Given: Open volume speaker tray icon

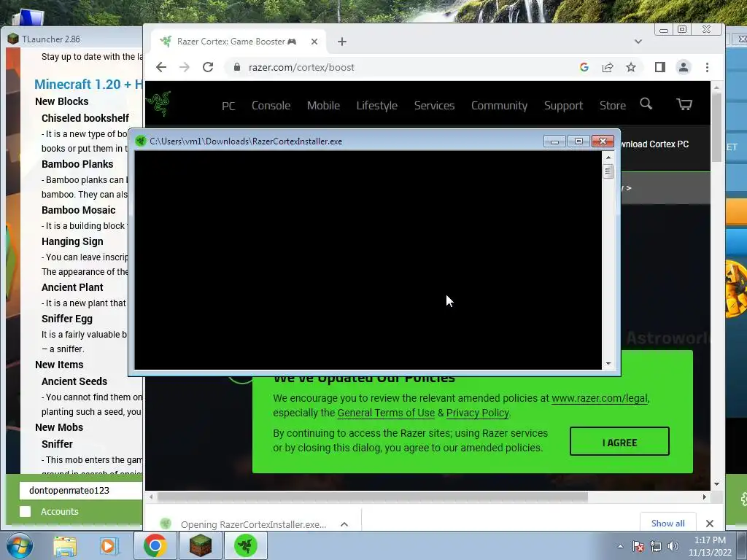Looking at the screenshot, I should pyautogui.click(x=673, y=546).
